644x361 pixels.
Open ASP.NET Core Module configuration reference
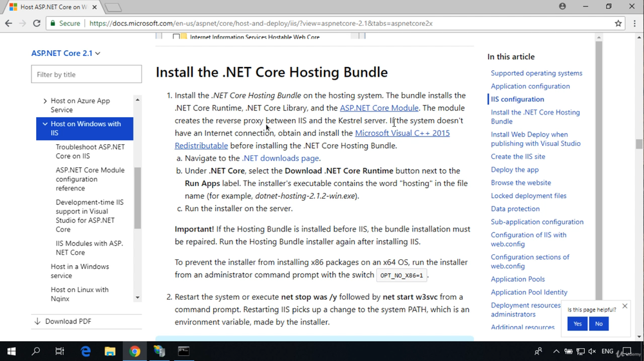coord(90,179)
